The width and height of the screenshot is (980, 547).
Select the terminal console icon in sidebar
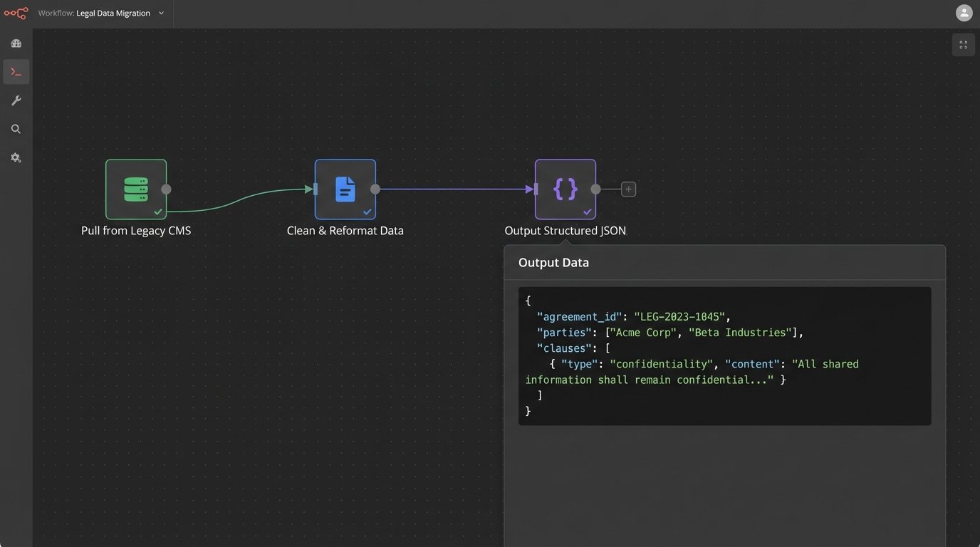coord(16,72)
